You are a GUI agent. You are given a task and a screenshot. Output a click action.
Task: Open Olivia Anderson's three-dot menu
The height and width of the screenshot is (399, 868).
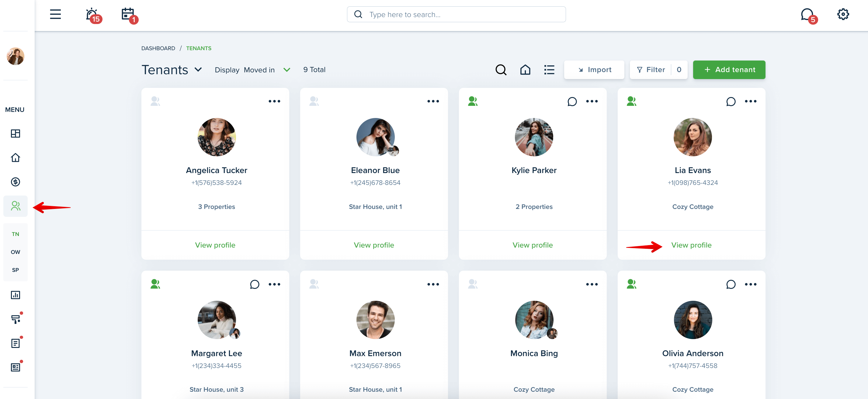point(750,284)
